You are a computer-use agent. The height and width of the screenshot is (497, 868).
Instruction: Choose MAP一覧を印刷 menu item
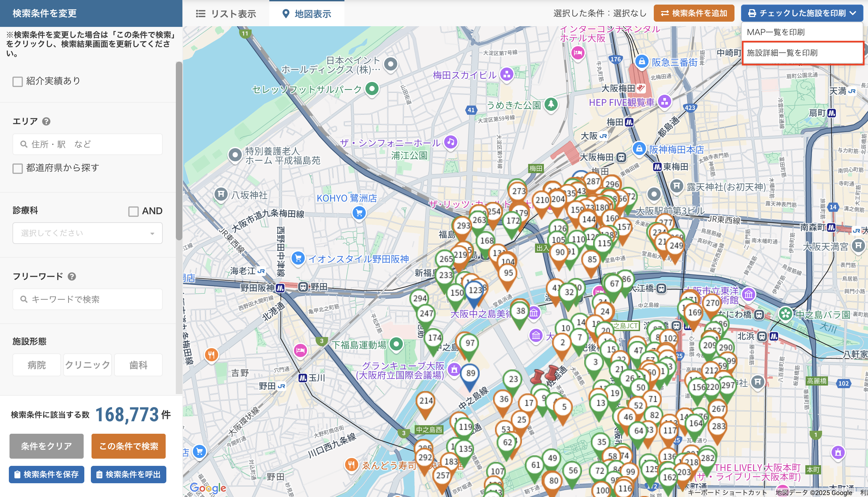click(x=802, y=32)
